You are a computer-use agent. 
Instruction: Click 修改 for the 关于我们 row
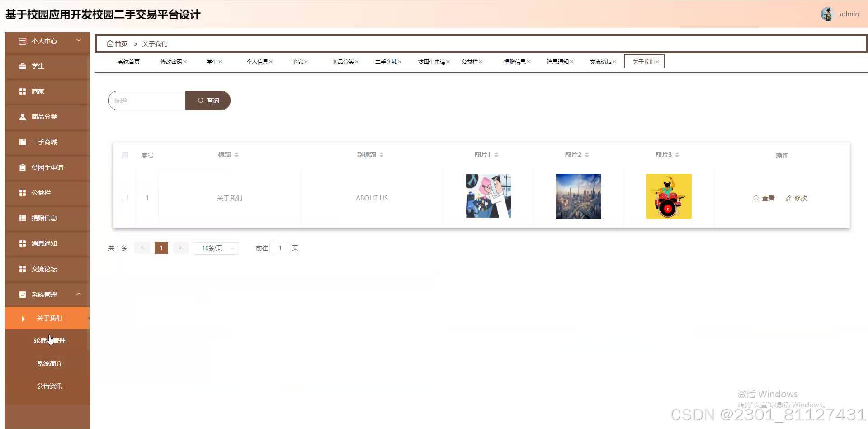pyautogui.click(x=796, y=198)
